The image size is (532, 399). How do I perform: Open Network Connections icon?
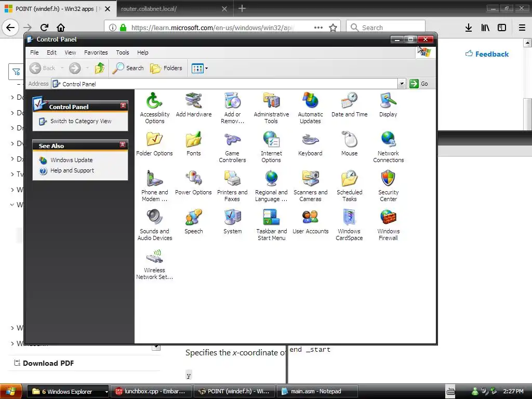388,147
